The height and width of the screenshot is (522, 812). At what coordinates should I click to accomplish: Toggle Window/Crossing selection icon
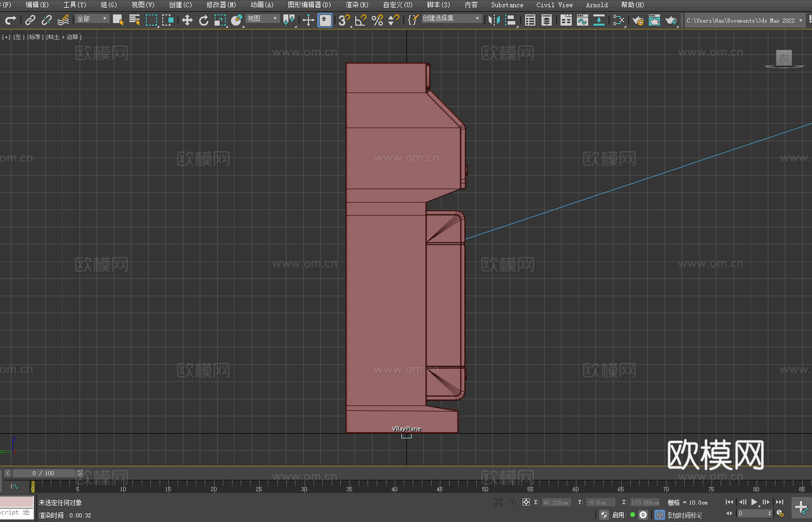tap(168, 20)
